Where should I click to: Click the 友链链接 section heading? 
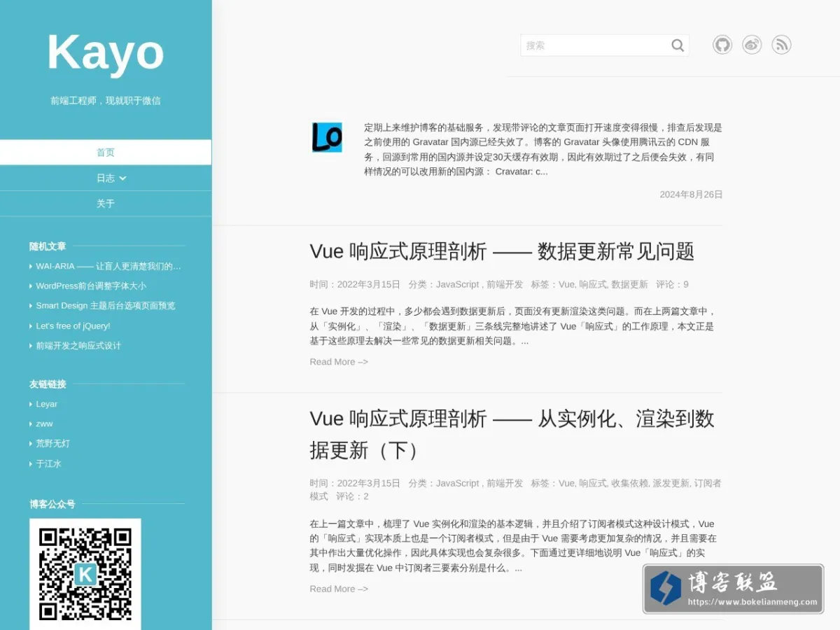click(x=48, y=384)
